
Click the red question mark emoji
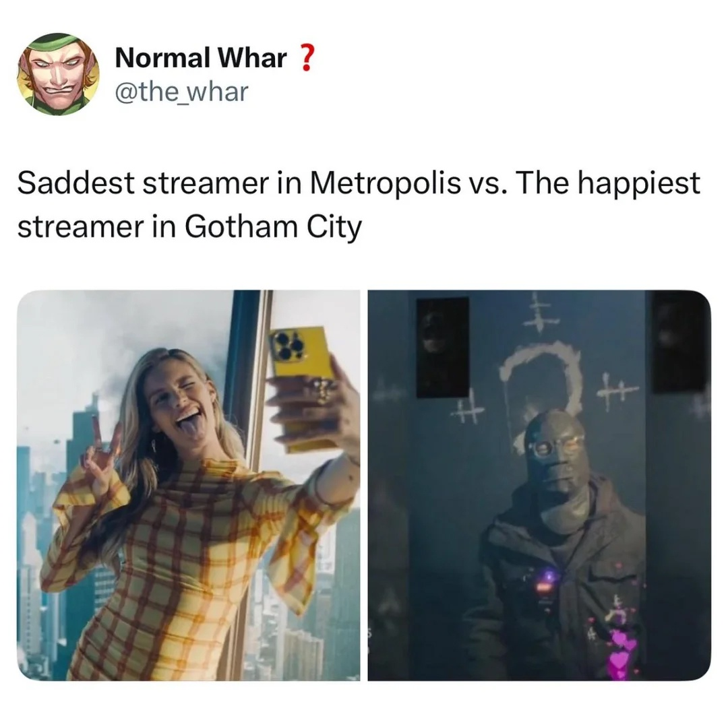(306, 59)
